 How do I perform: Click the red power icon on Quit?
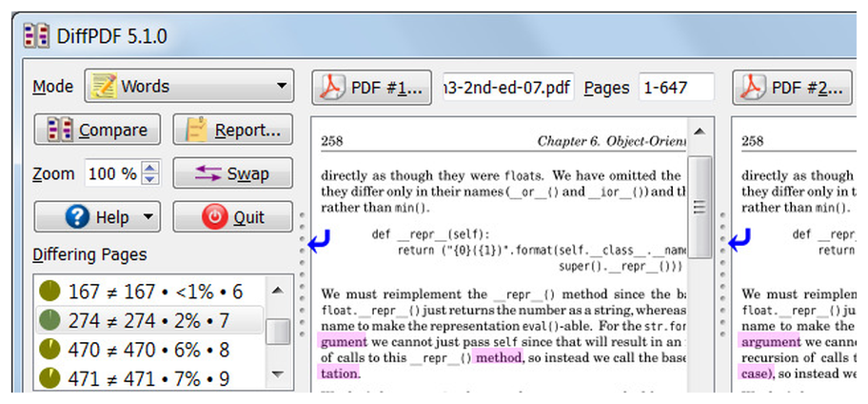[x=214, y=216]
